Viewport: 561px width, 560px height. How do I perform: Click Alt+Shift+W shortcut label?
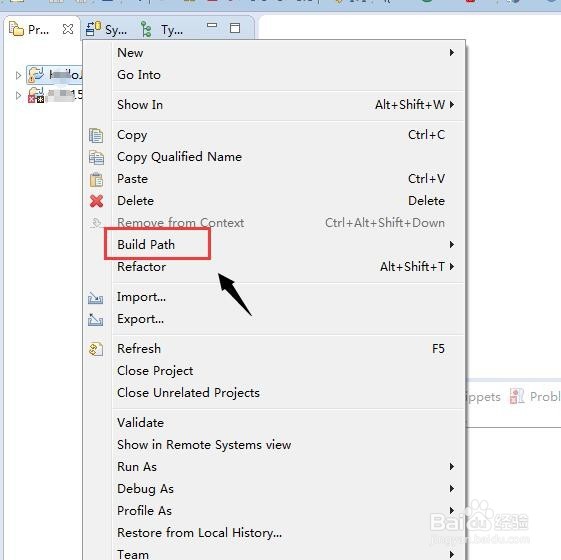coord(410,104)
